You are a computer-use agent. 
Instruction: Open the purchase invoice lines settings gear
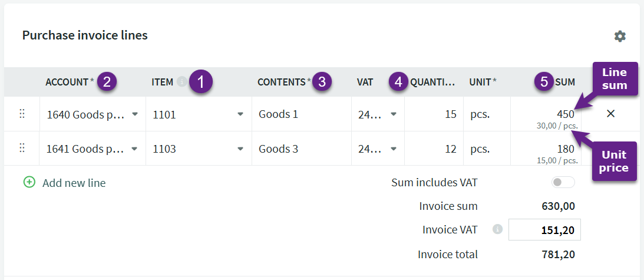click(620, 36)
